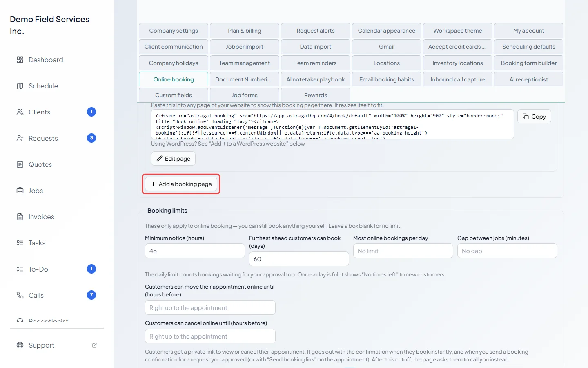This screenshot has height=368, width=588.
Task: Click the Clients people icon
Action: pyautogui.click(x=20, y=112)
